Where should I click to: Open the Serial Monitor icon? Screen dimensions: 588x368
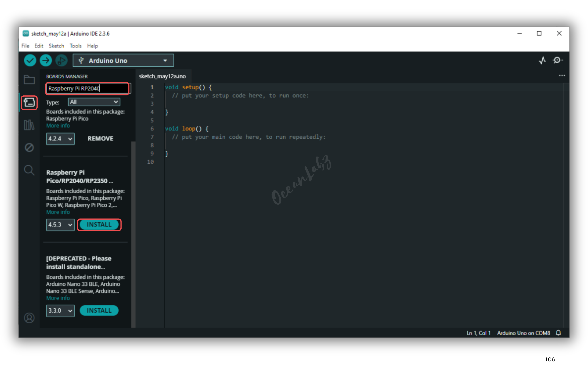pyautogui.click(x=558, y=60)
